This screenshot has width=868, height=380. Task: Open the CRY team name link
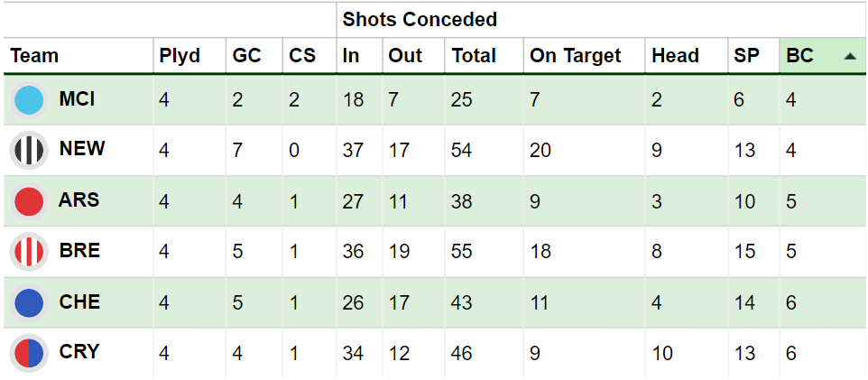coord(79,352)
